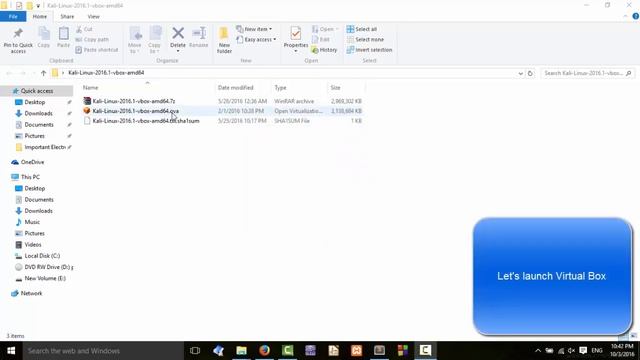Select This PC in navigation pane

click(x=30, y=177)
